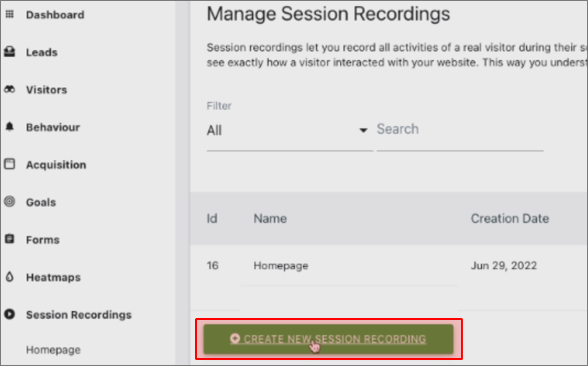Select Session Recordings in sidebar
588x366 pixels.
[x=79, y=315]
